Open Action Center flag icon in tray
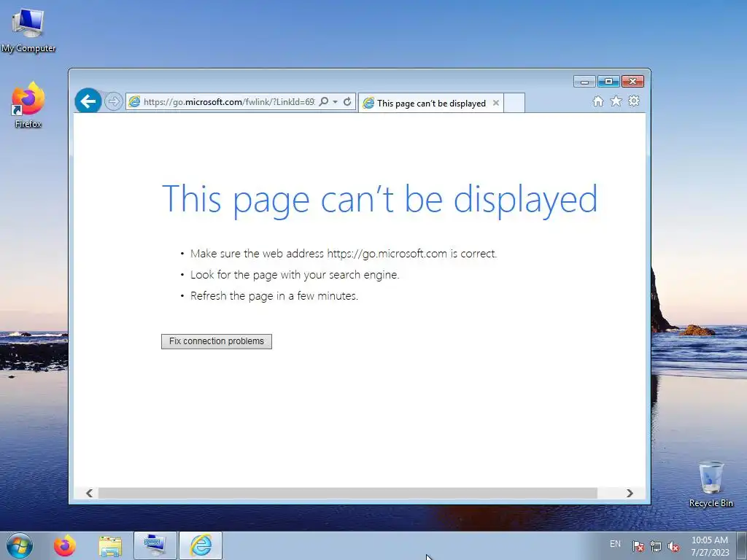747x560 pixels. [x=638, y=546]
